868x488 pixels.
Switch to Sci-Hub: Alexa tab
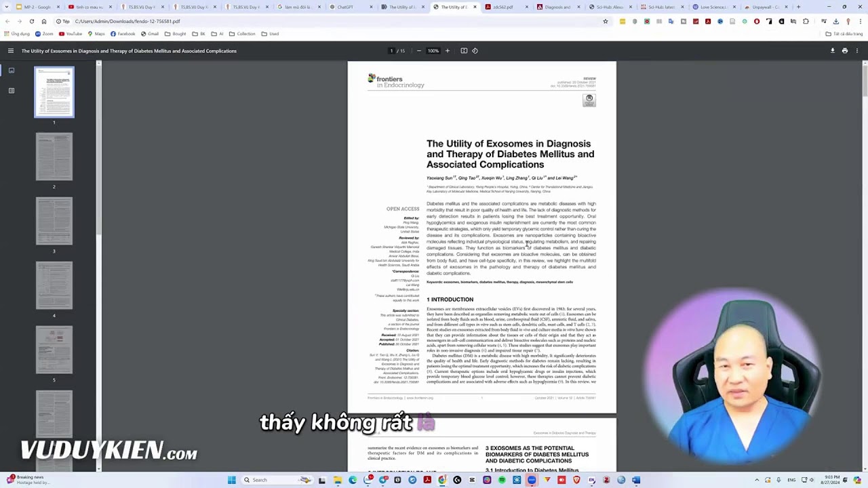611,7
